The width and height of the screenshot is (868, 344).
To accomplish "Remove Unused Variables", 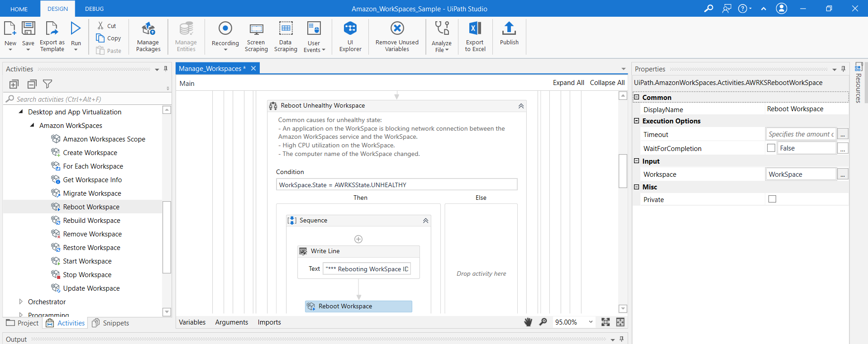I will (x=397, y=36).
